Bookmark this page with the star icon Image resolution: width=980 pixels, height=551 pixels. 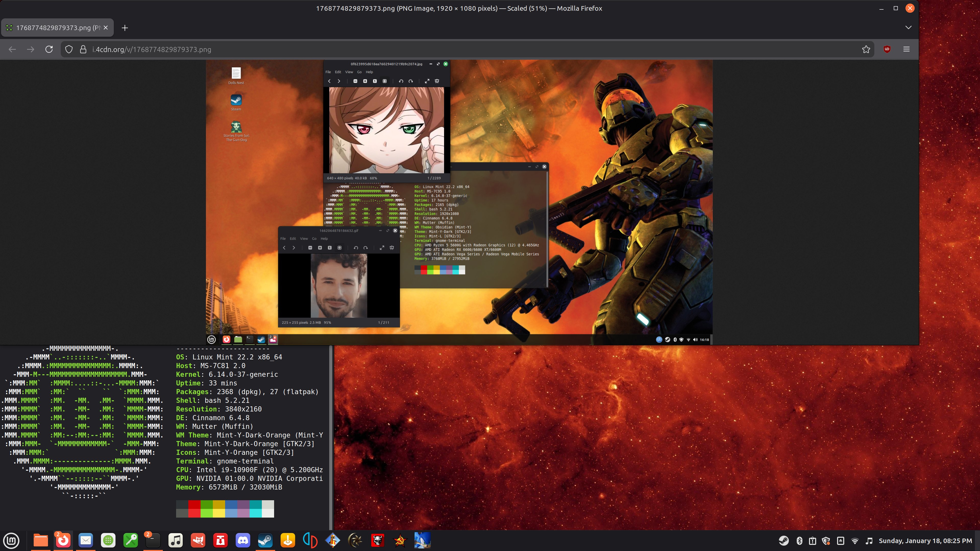pos(866,49)
